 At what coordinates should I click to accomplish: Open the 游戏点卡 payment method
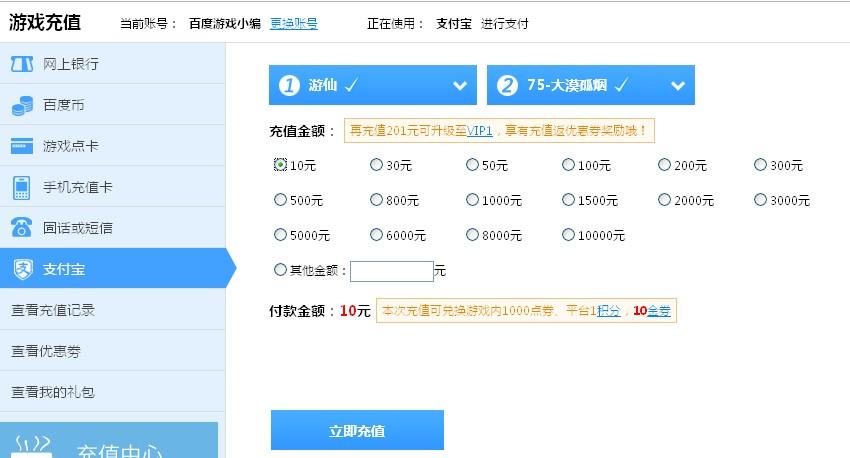click(x=112, y=145)
